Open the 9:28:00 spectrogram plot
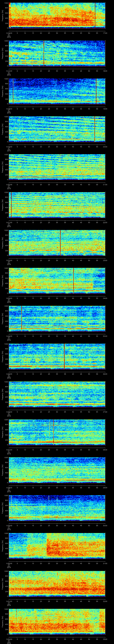This screenshot has width=114, height=644. (x=57, y=470)
